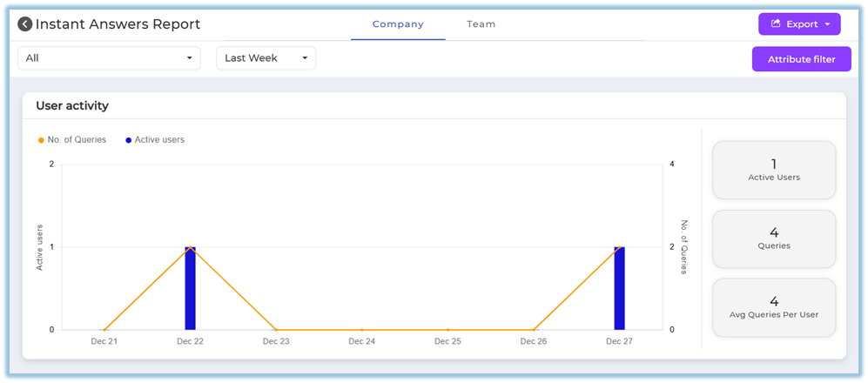
Task: Click the blue bar for Dec 22
Action: tap(190, 288)
